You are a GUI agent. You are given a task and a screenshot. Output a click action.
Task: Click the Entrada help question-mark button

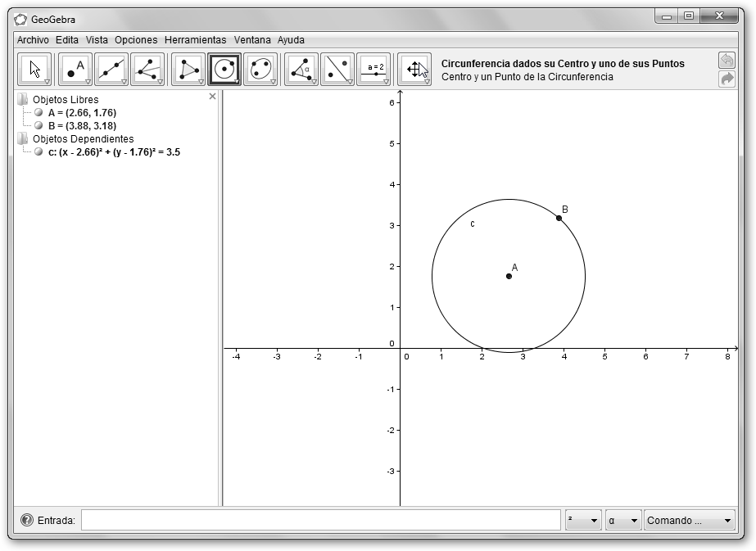click(x=27, y=521)
